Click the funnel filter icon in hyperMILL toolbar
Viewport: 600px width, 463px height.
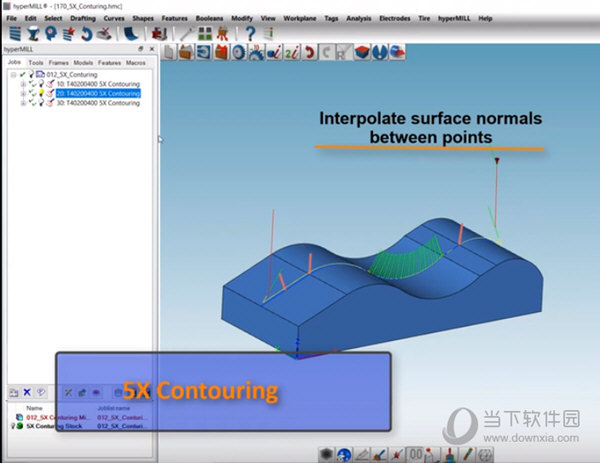[33, 34]
